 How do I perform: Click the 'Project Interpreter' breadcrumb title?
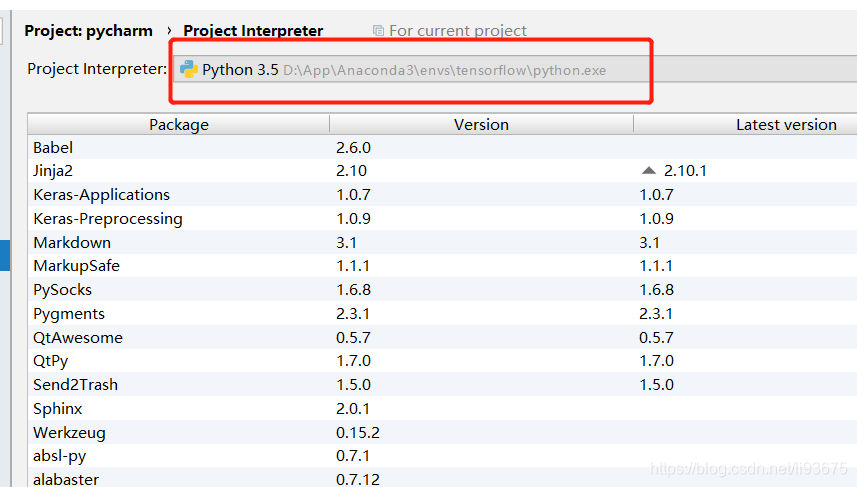[x=253, y=31]
